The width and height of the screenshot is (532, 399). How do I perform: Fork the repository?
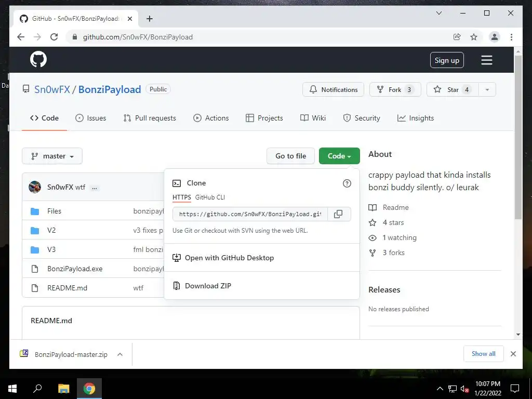[395, 89]
